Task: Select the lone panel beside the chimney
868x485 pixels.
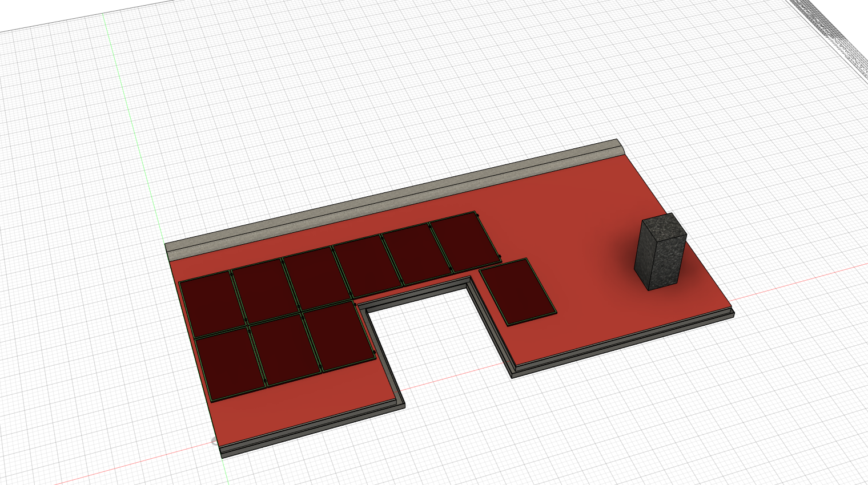Action: pyautogui.click(x=517, y=292)
